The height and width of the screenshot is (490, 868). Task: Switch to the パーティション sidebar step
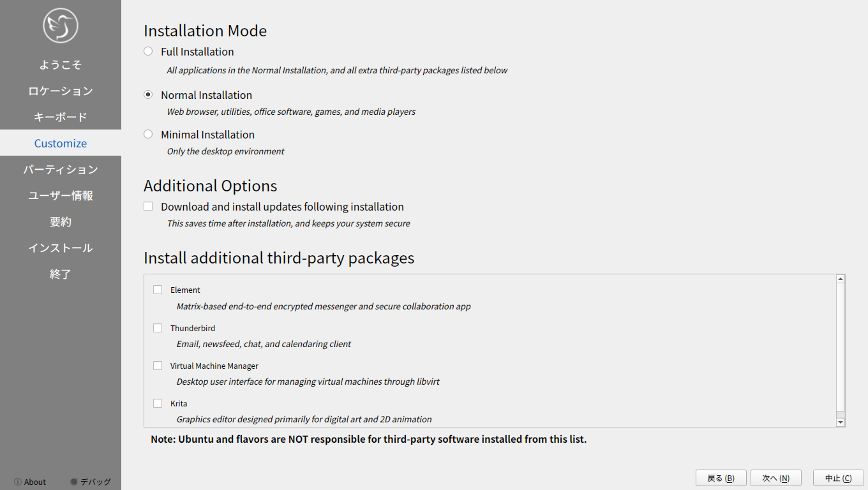(x=61, y=169)
